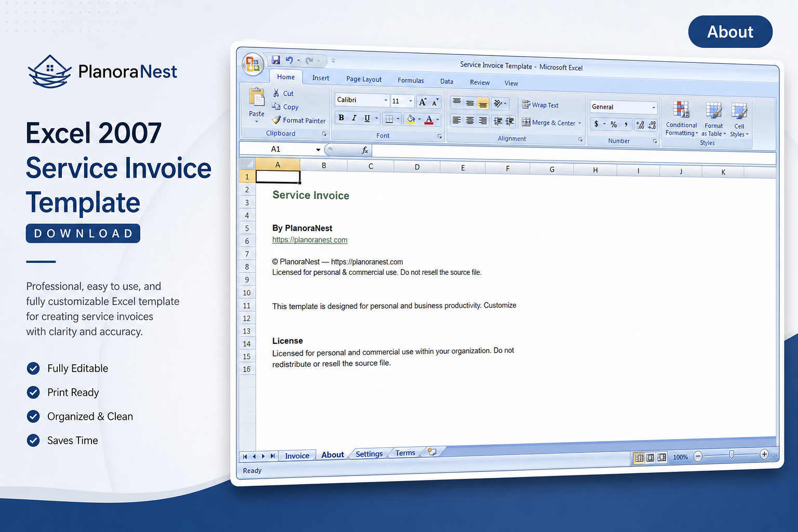Screen dimensions: 798x532
Task: Open the Clipboard group dialog launcher
Action: (324, 134)
